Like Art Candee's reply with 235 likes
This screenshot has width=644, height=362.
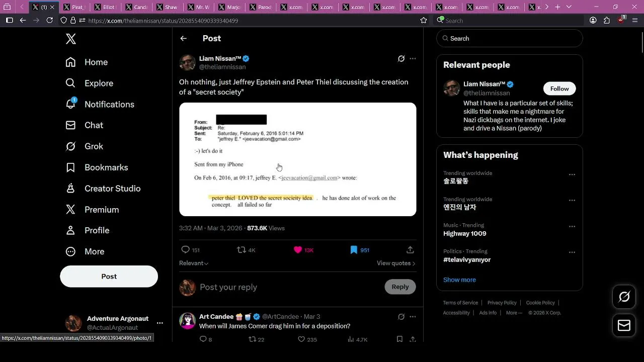[301, 339]
